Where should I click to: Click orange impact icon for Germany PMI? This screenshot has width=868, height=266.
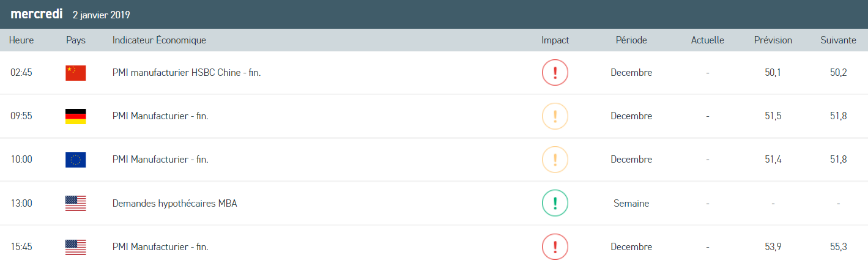pos(555,116)
